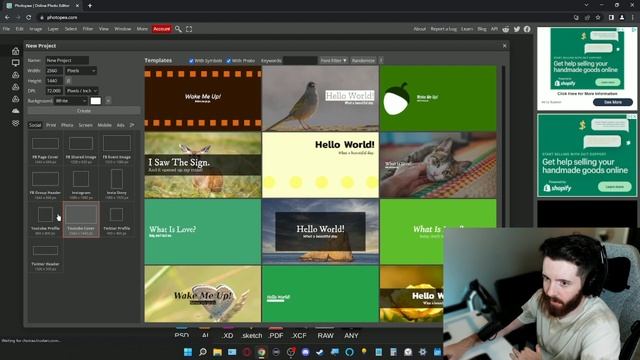
Task: Open the Edit menu
Action: pos(20,29)
